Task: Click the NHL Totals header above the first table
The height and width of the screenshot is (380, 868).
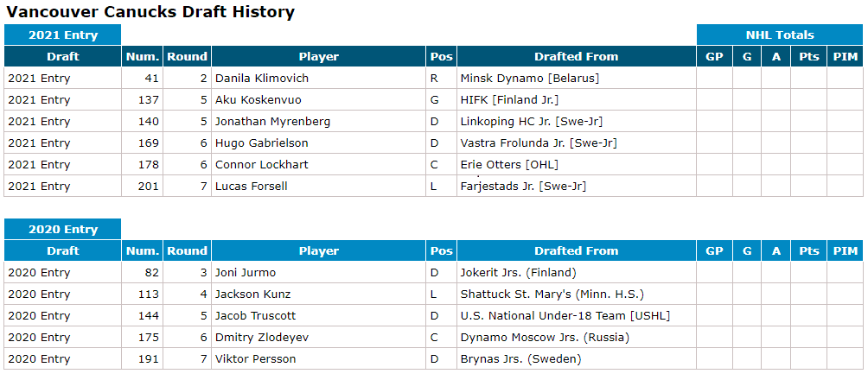Action: click(780, 35)
